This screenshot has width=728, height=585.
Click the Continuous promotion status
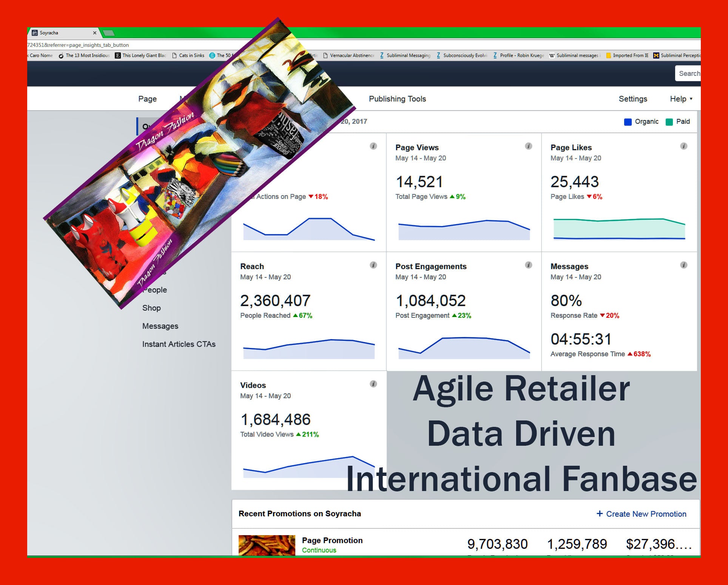(319, 550)
